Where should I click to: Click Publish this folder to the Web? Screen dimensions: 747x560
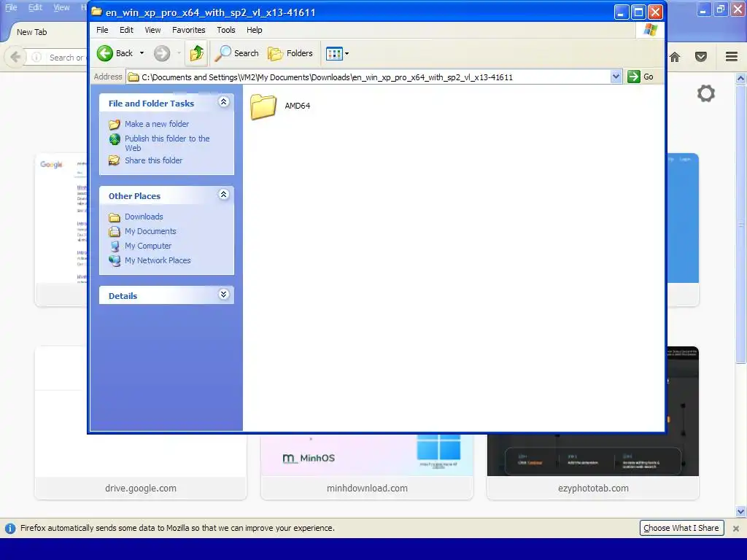(x=167, y=143)
